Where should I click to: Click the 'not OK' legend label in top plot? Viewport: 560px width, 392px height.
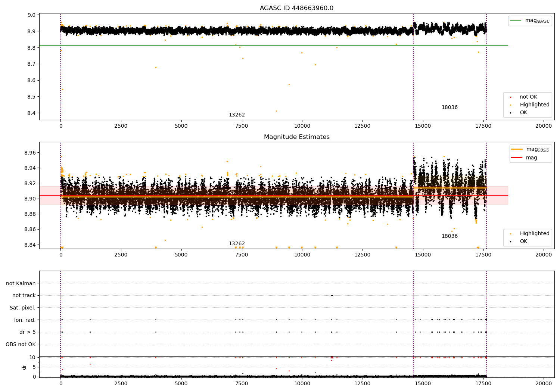pos(528,97)
